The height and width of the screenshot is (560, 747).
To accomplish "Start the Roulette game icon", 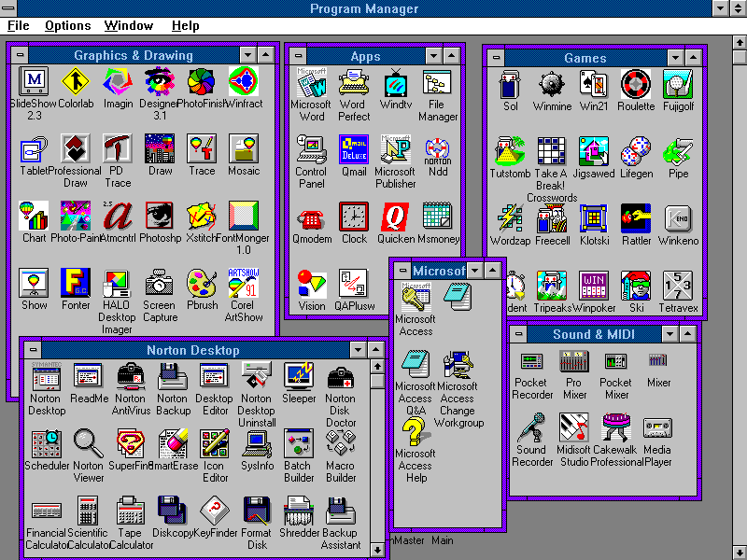I will (x=636, y=84).
